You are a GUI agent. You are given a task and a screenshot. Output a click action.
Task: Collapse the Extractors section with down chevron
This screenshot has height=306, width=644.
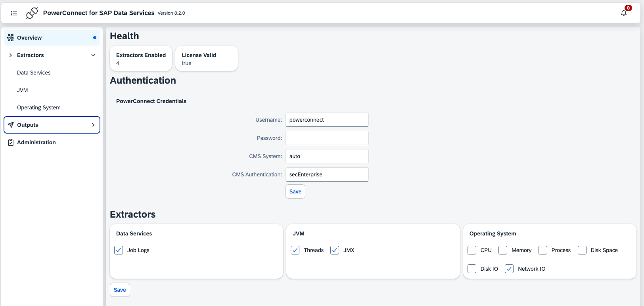(x=93, y=55)
